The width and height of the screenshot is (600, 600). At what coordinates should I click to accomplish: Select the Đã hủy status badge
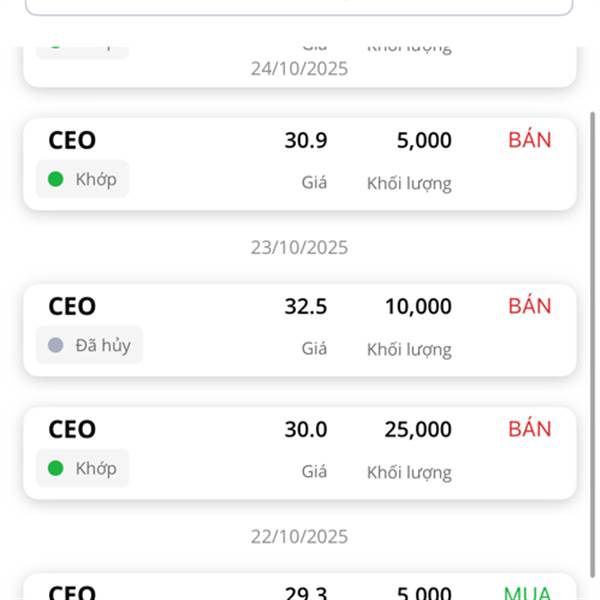tap(90, 345)
